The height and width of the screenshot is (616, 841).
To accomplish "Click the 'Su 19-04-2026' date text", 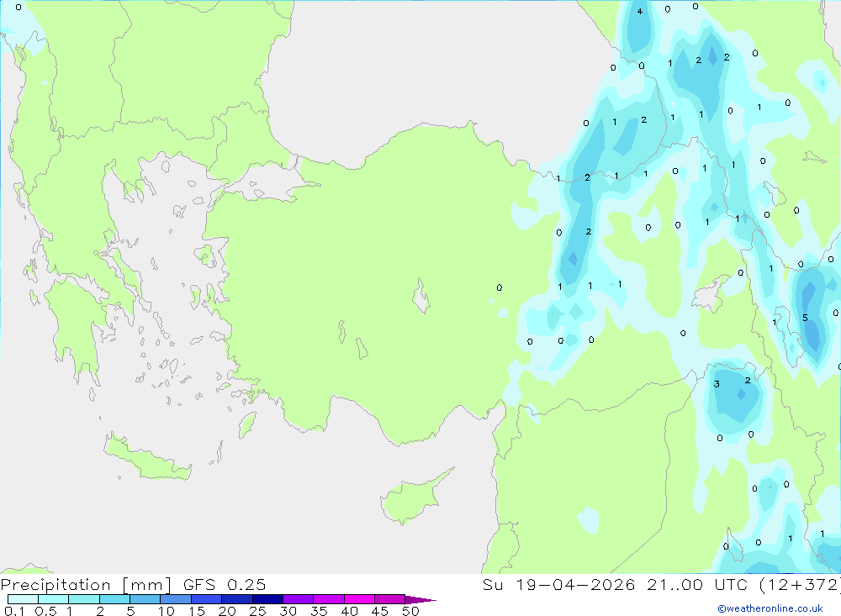I will point(559,584).
